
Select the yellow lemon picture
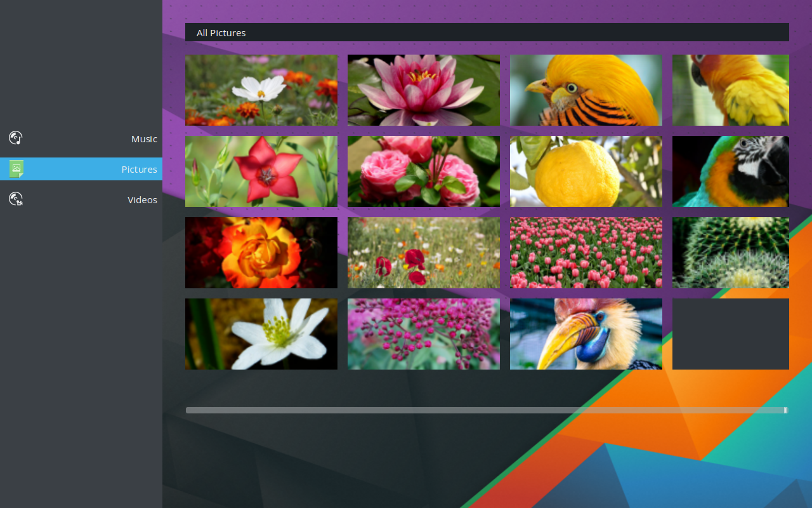pos(586,171)
